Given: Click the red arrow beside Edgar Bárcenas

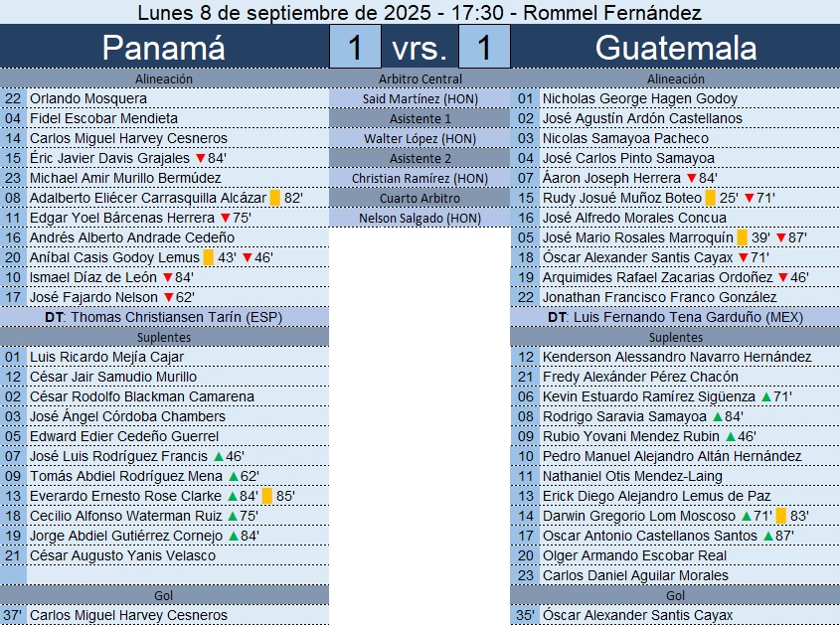Looking at the screenshot, I should 225,218.
